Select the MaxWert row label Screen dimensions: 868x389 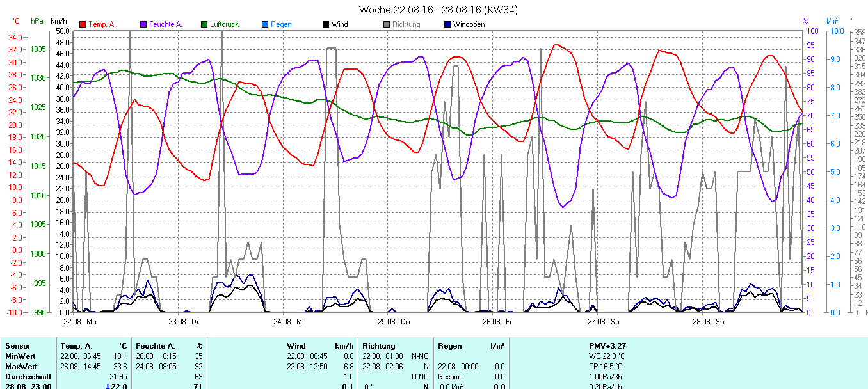[20, 367]
